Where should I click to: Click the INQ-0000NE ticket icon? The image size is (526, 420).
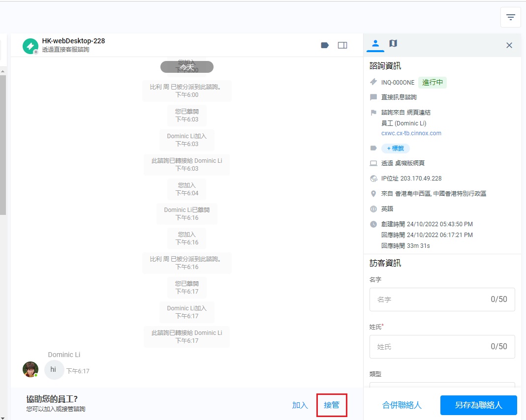click(373, 82)
